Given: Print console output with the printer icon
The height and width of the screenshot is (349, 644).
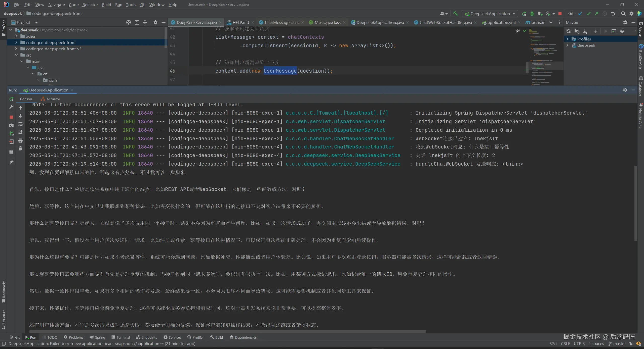Looking at the screenshot, I should pos(20,140).
